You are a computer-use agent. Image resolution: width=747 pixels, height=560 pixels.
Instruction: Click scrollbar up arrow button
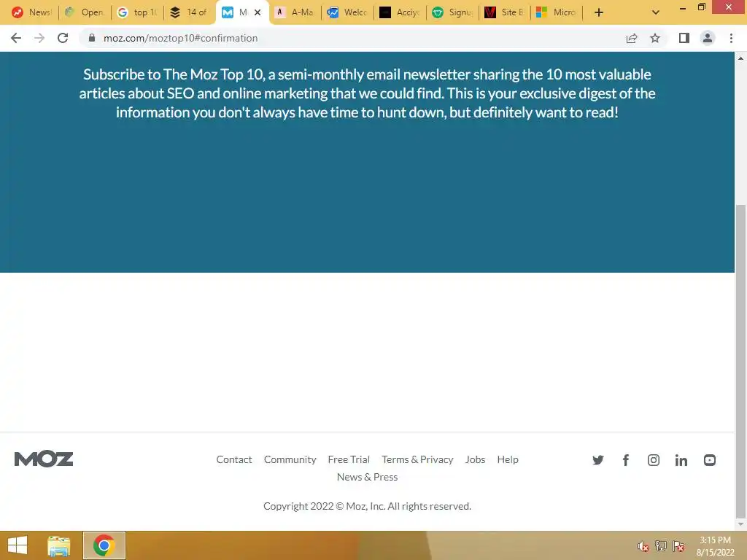click(x=741, y=58)
